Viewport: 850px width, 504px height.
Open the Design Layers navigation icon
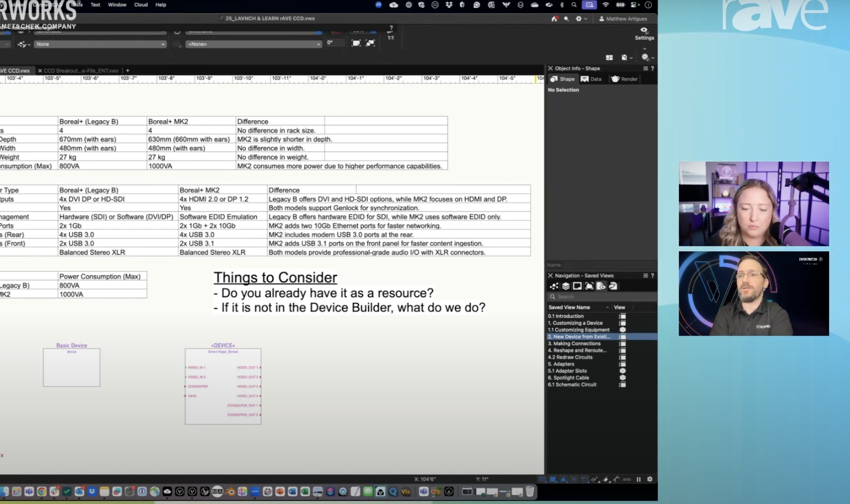[566, 286]
